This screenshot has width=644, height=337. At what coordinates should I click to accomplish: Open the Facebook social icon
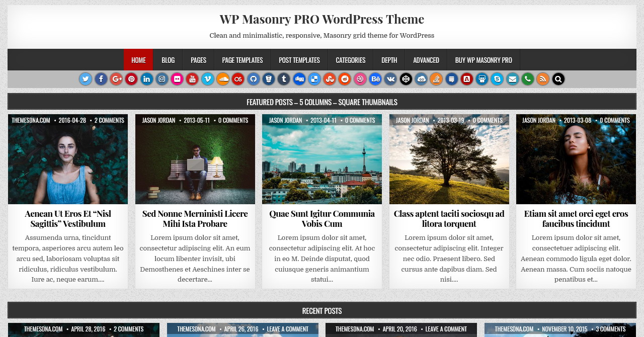click(x=101, y=79)
